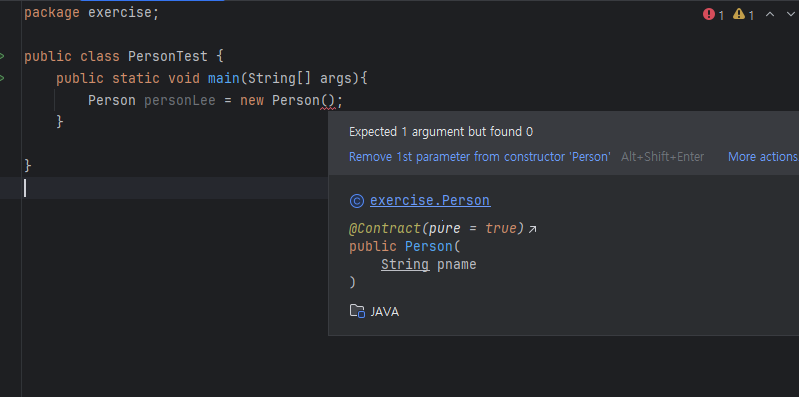Viewport: 799px width, 397px height.
Task: Open More actions in error popup
Action: point(763,156)
